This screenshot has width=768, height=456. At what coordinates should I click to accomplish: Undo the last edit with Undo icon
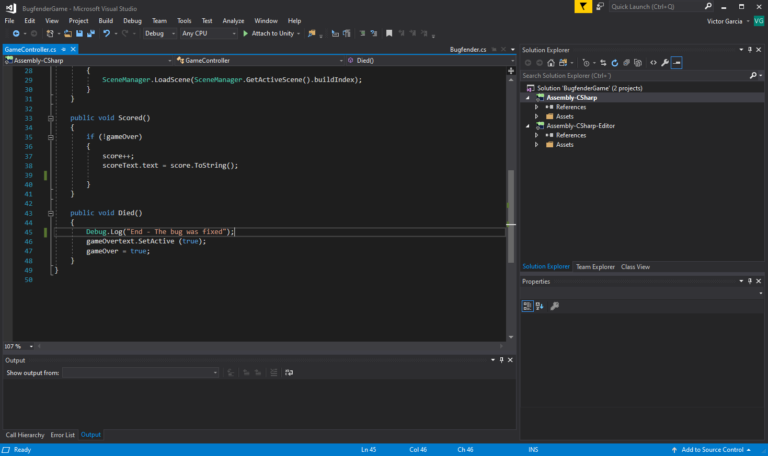click(106, 33)
